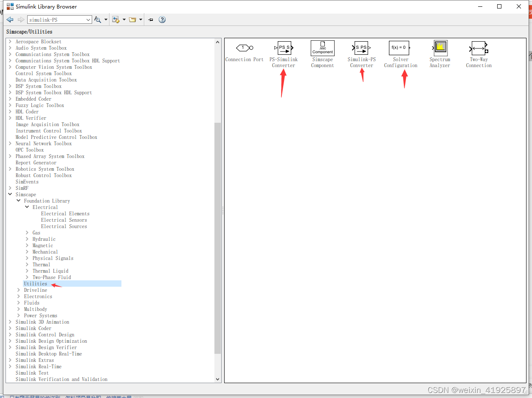Expand the Physical Signals node
Image resolution: width=532 pixels, height=398 pixels.
pos(27,258)
